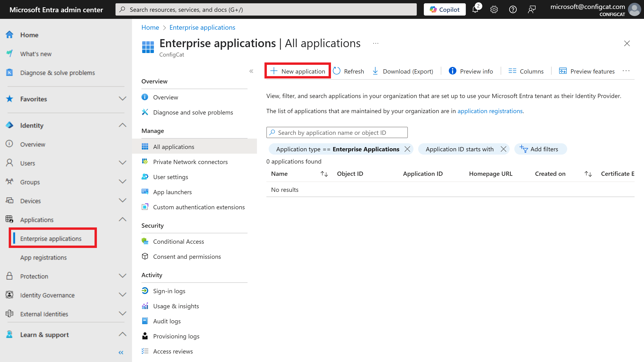Collapse the left navigation pane

pos(121,352)
